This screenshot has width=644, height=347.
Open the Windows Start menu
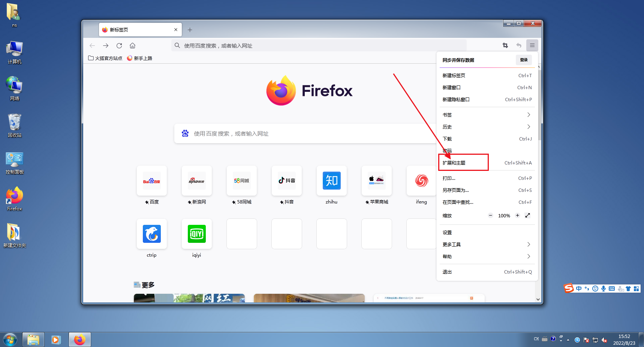(x=10, y=340)
